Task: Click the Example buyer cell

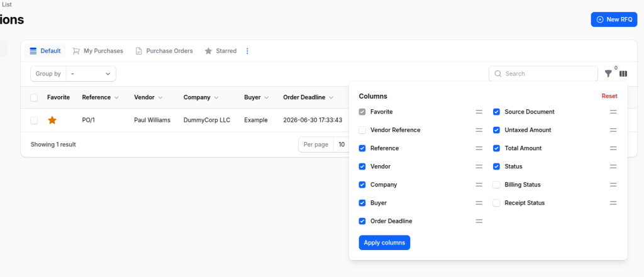Action: point(256,120)
